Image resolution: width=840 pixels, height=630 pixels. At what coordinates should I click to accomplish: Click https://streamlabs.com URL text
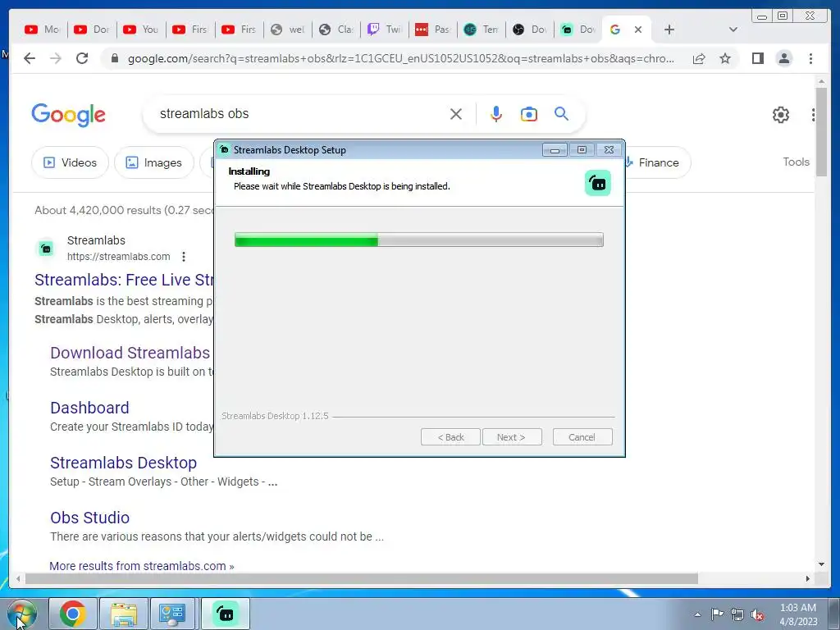(118, 257)
